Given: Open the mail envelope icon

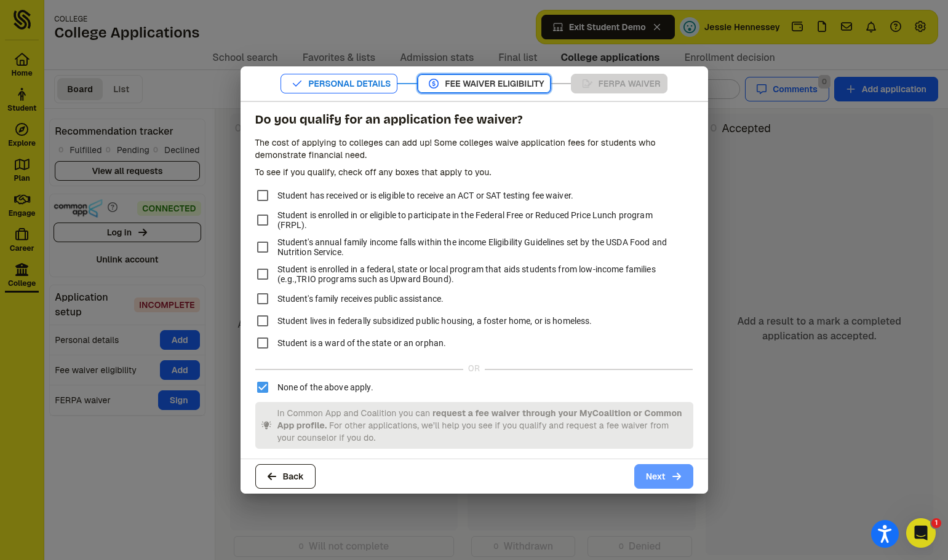Looking at the screenshot, I should (x=846, y=26).
